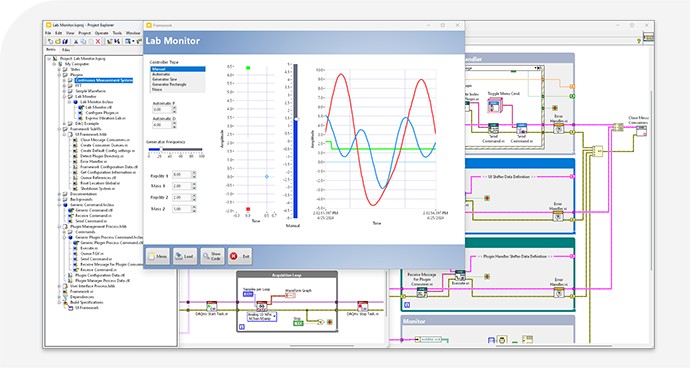690x368 pixels.
Task: Click the Cut scissors icon in Project Explorer toolbar
Action: 76,41
